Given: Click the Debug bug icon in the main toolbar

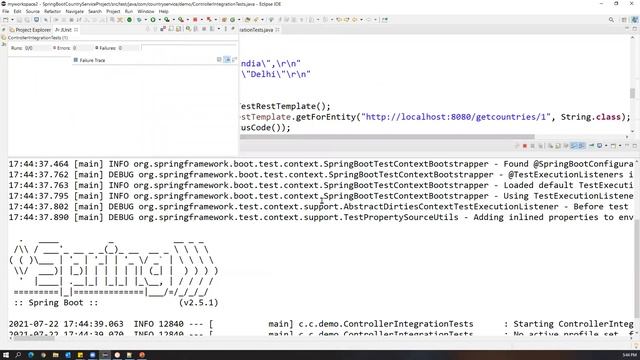Looking at the screenshot, I should click(139, 20).
